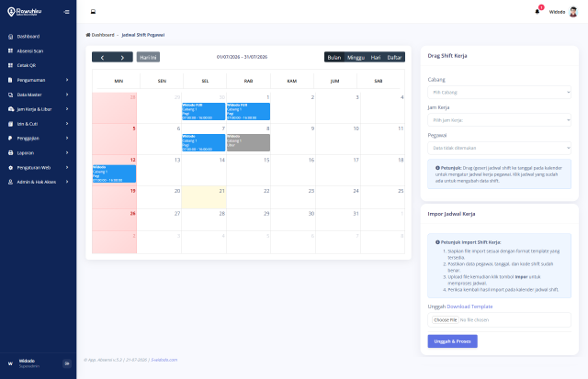Click the Widodo profile avatar

click(x=573, y=12)
